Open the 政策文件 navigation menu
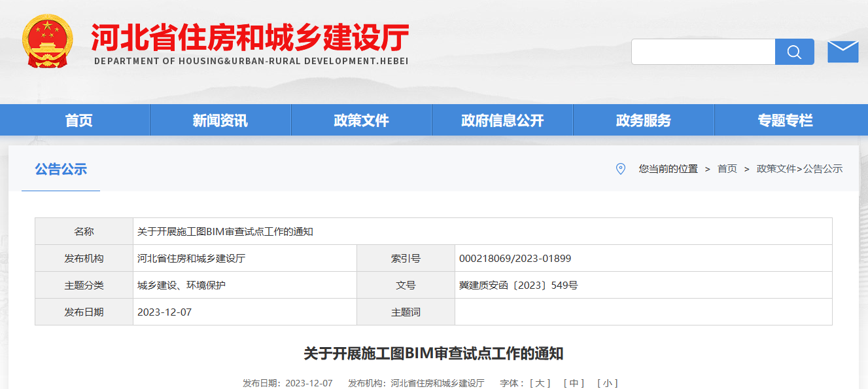 click(361, 120)
